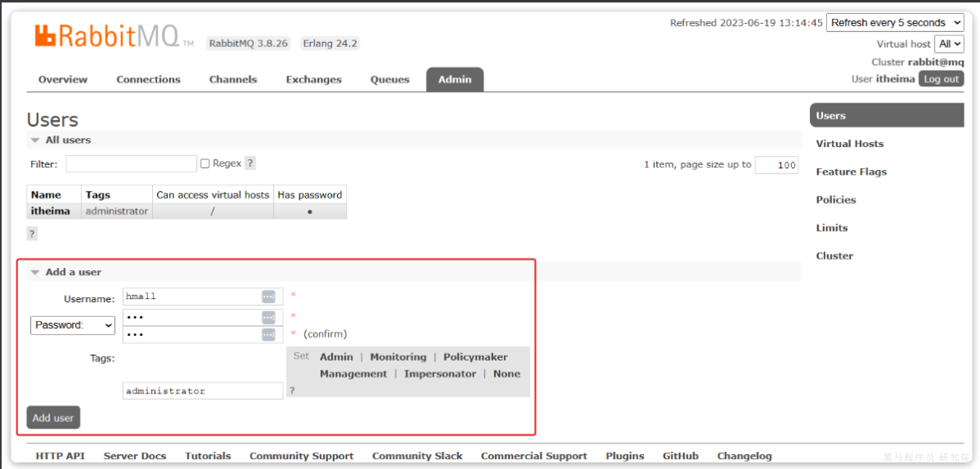Screen dimensions: 980x469
Task: Click the Erlang 24.2 version badge
Action: coord(330,44)
